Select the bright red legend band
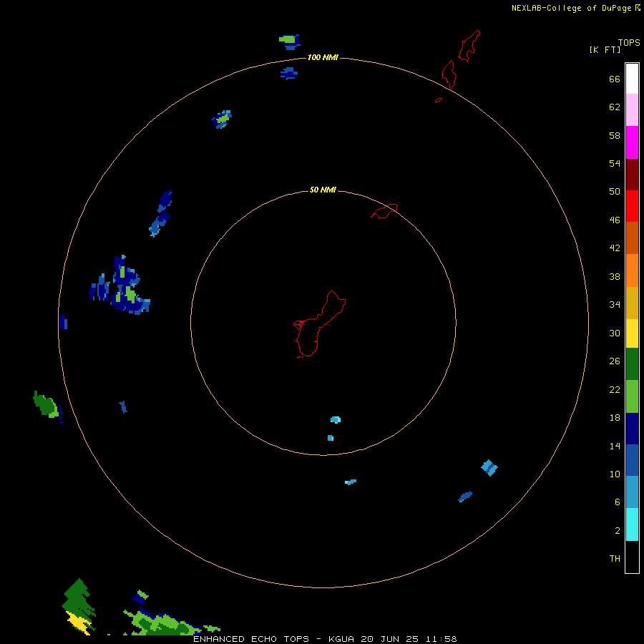 tap(632, 206)
